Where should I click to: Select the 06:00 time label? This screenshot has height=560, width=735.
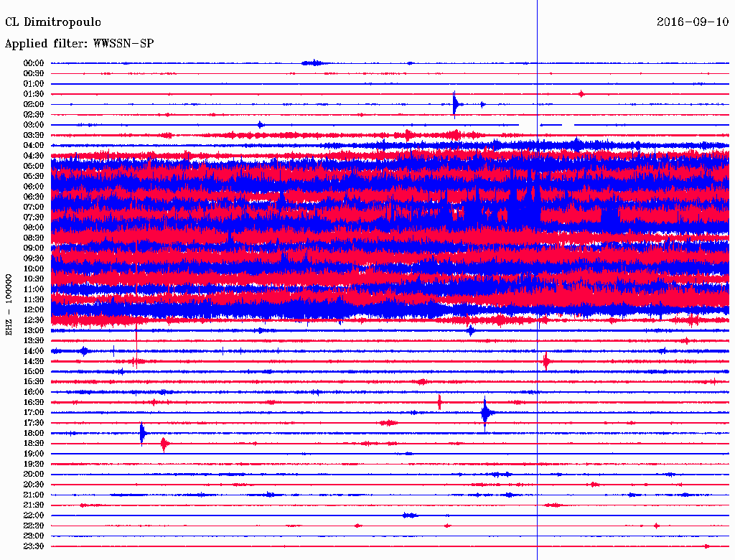click(x=34, y=187)
